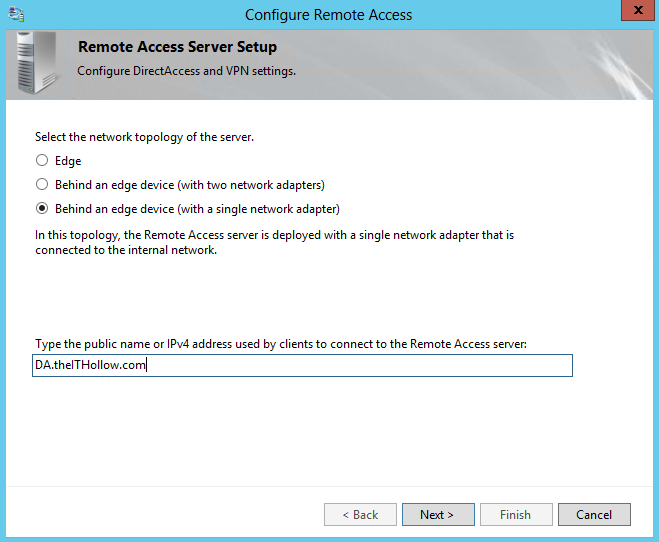Click the 'Type the public name' prompt label

pyautogui.click(x=280, y=343)
